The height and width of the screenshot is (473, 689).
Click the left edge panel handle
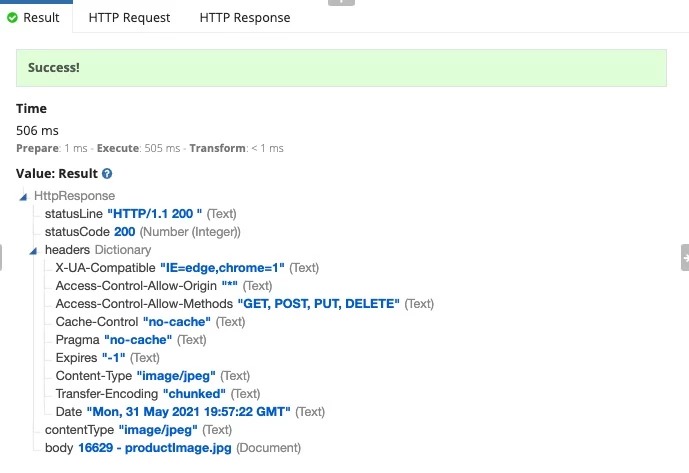(1, 258)
